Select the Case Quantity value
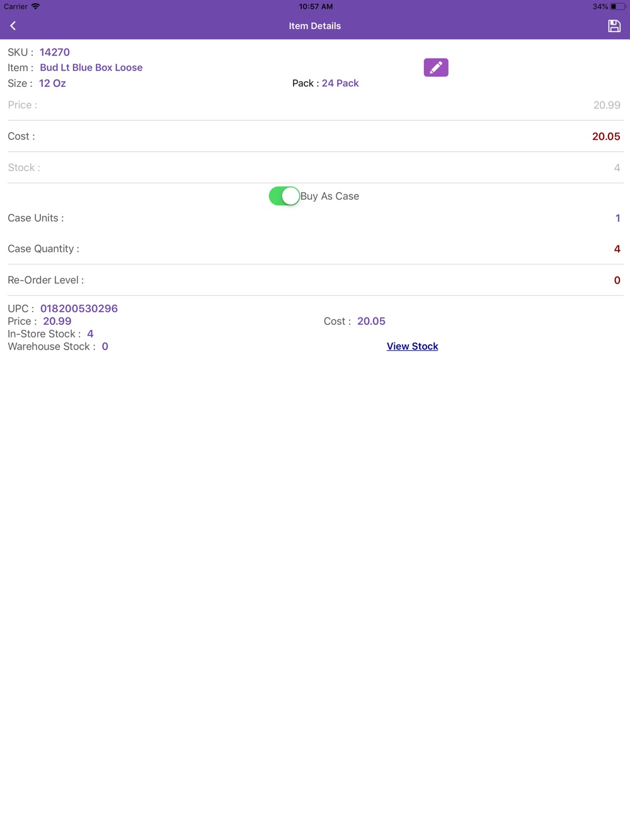Image resolution: width=630 pixels, height=840 pixels. click(617, 249)
